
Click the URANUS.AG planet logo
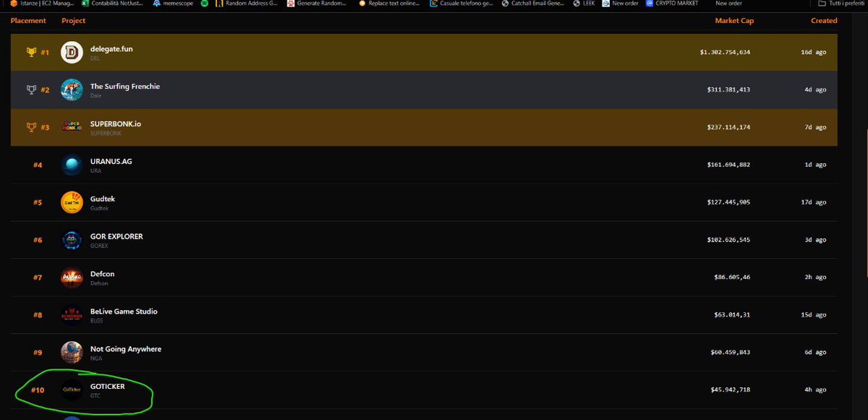[x=72, y=165]
